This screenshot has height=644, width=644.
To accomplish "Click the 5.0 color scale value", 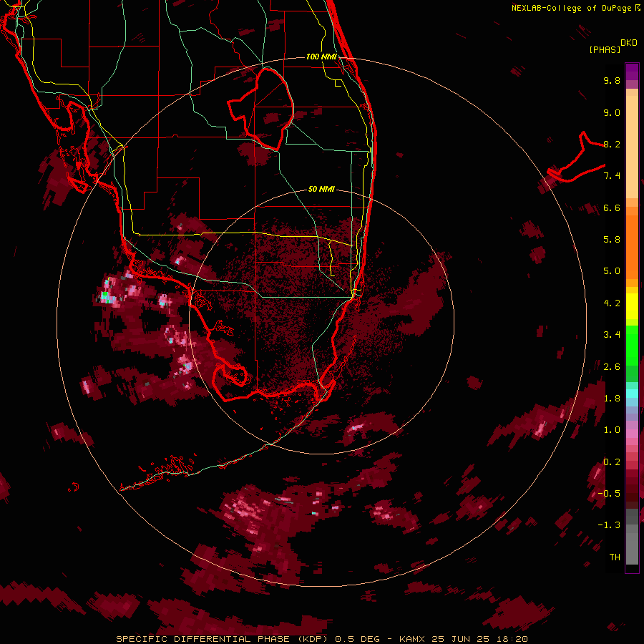I will click(x=612, y=271).
